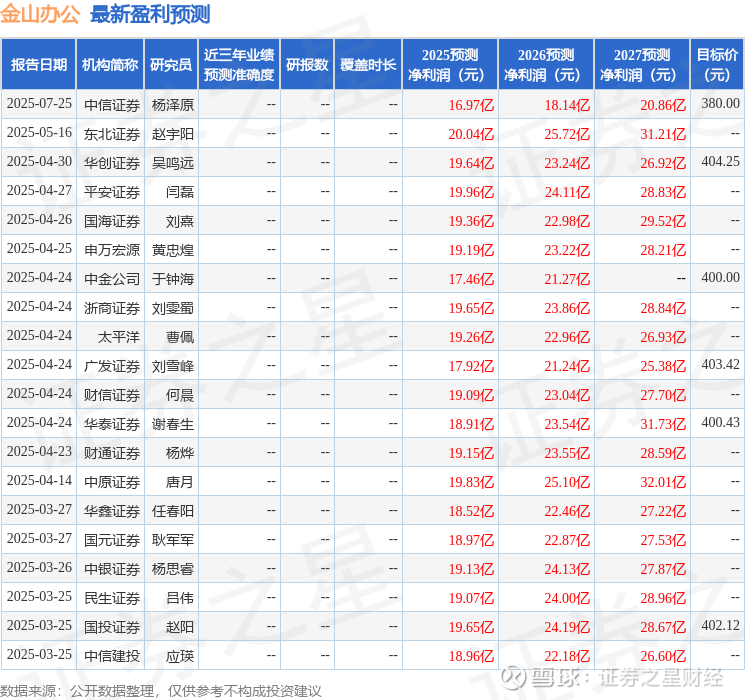745x700 pixels.
Task: Click the 31.73亿 profit value
Action: pos(663,424)
